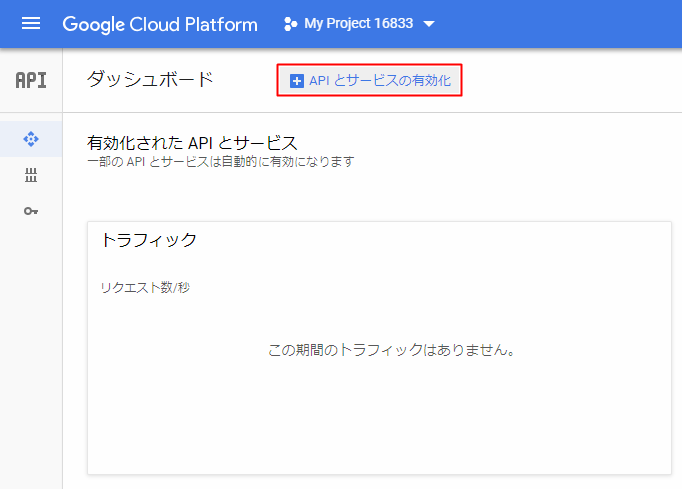Select the Dashboard icon in left sidebar
Viewport: 682px width, 489px height.
tap(31, 139)
